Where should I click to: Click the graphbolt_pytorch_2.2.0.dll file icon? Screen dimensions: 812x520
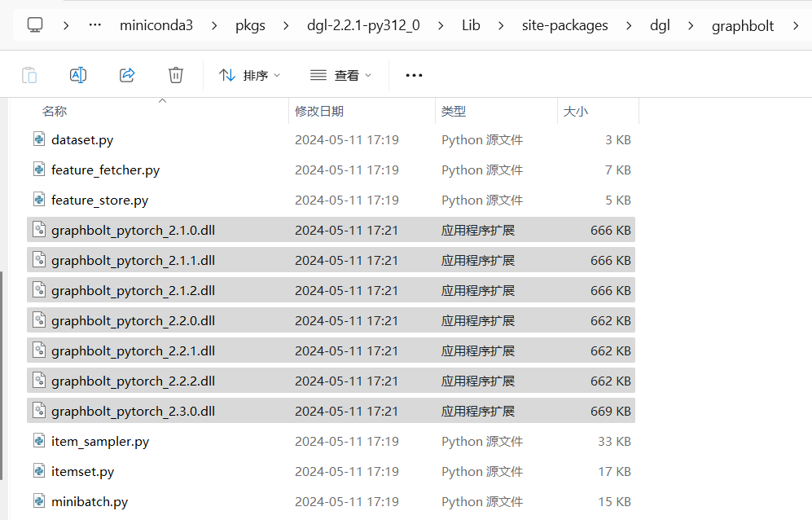tap(39, 319)
